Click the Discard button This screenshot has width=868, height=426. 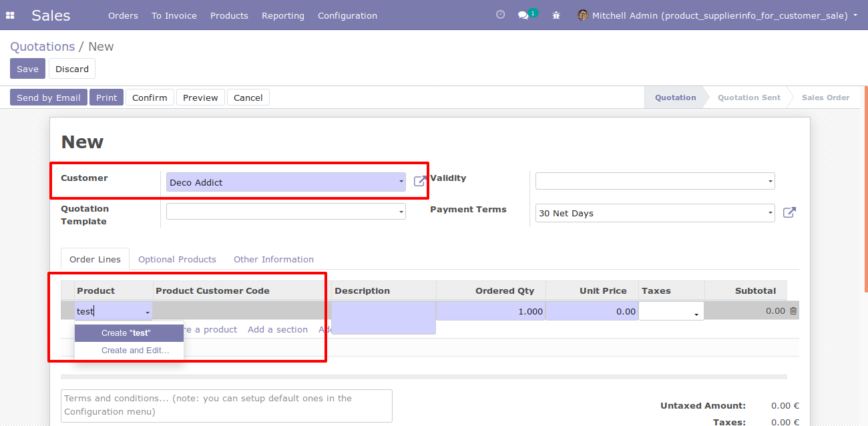tap(71, 68)
